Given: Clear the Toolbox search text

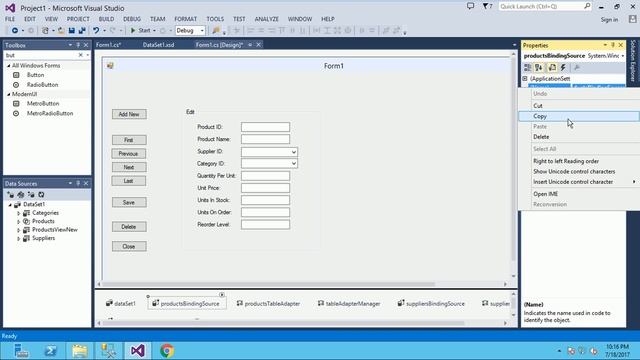Looking at the screenshot, I should click(80, 55).
